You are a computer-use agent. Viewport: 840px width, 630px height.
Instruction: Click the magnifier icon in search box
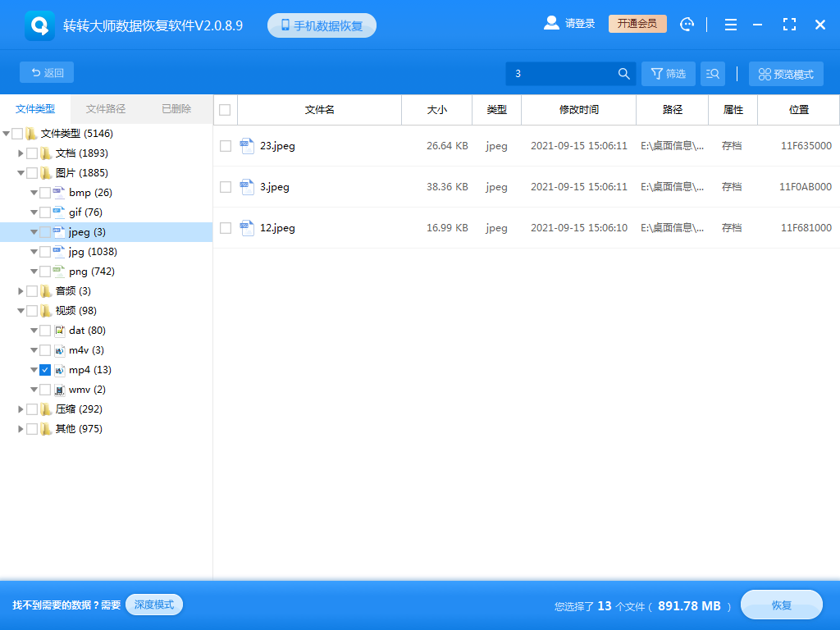click(x=623, y=73)
